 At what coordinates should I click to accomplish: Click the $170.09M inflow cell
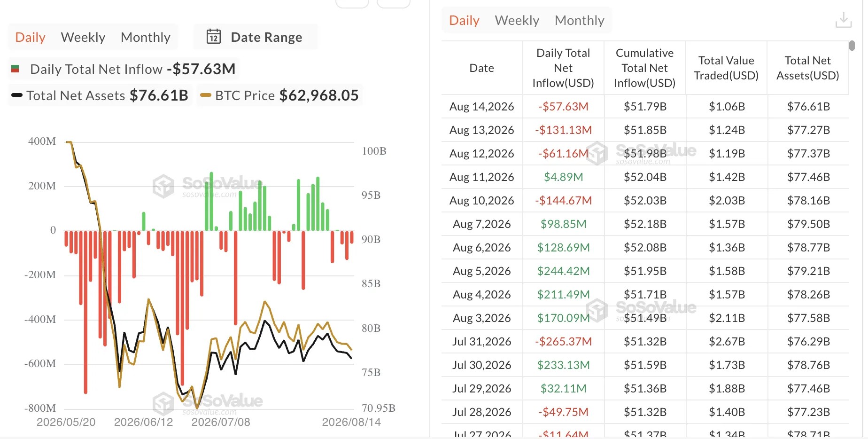tap(563, 318)
